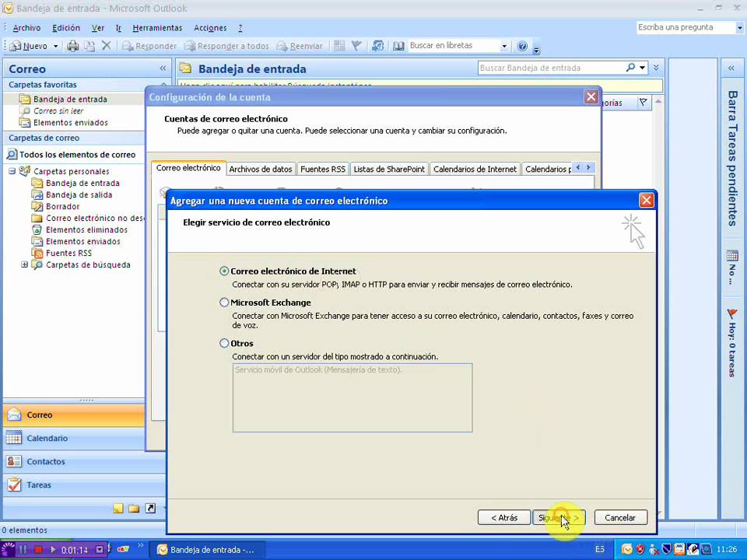Screen dimensions: 747x560
Task: Cancel the new account wizard
Action: click(621, 518)
